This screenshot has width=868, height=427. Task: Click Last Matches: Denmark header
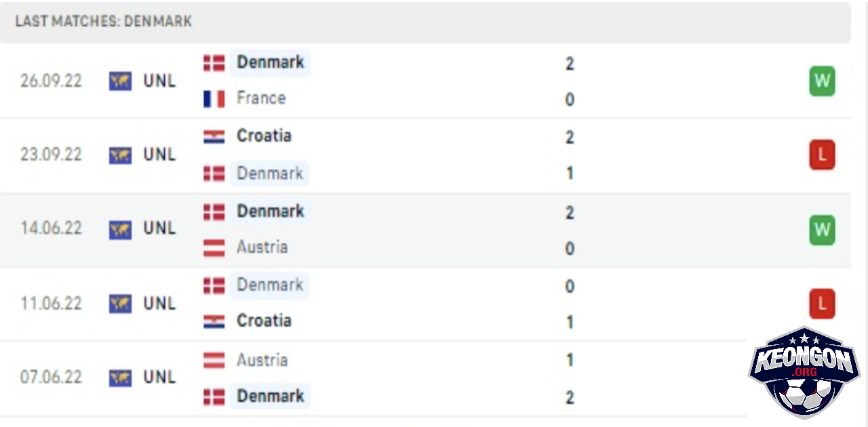point(104,21)
